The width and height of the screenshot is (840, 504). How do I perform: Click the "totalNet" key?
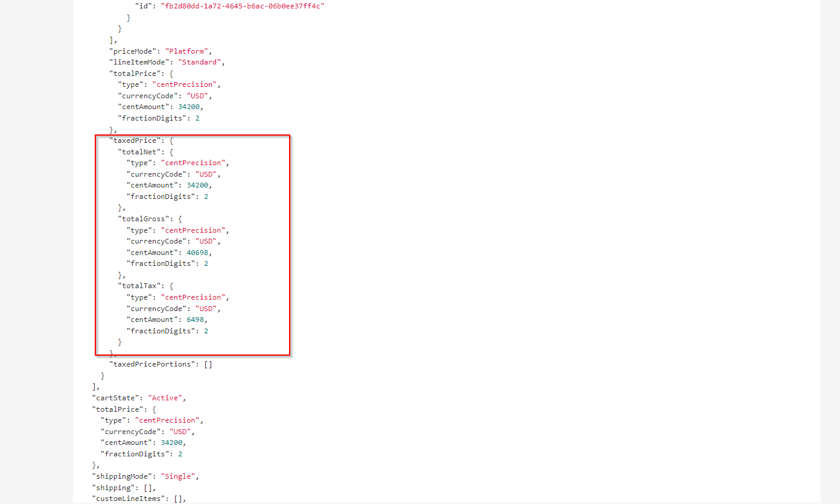click(139, 152)
